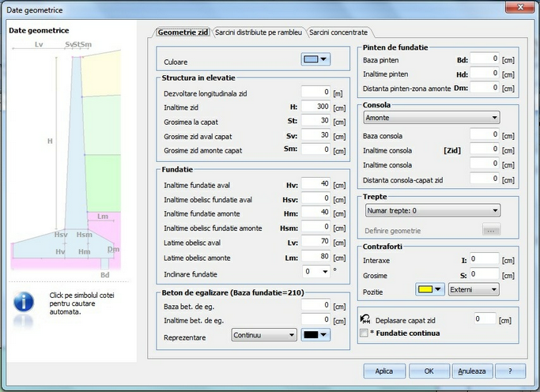The image size is (540, 392).
Task: Click the Latime obelisc aval Lv field
Action: [315, 242]
